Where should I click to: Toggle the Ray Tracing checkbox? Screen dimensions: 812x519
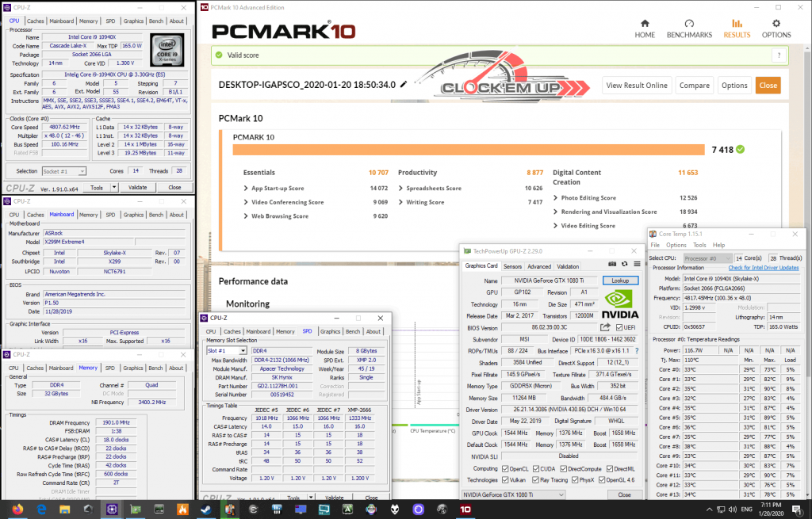tap(535, 479)
